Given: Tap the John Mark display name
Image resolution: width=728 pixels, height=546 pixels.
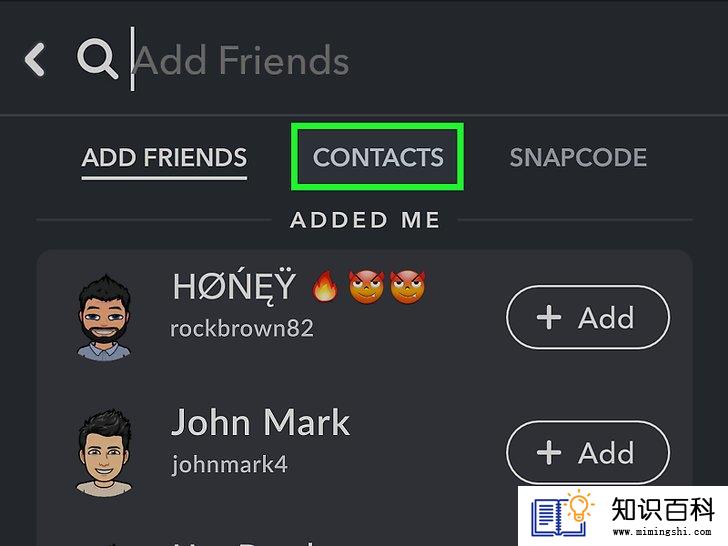Looking at the screenshot, I should (260, 423).
